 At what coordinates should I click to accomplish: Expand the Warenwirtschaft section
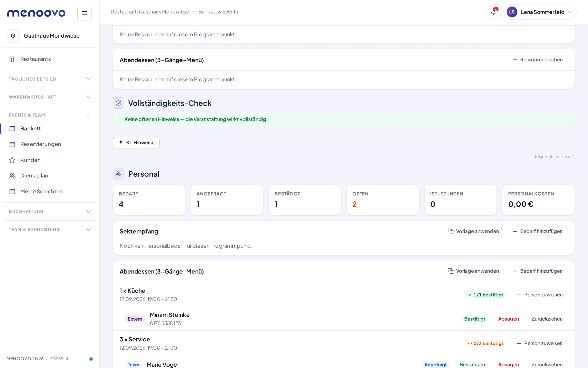pos(50,97)
